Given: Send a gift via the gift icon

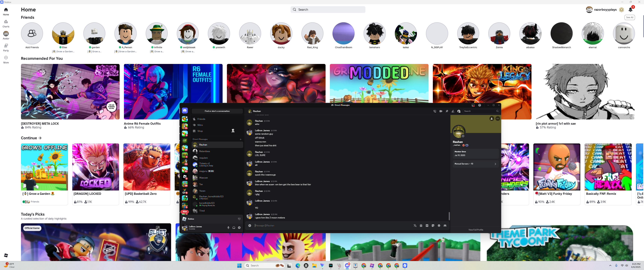Looking at the screenshot, I should [421, 226].
